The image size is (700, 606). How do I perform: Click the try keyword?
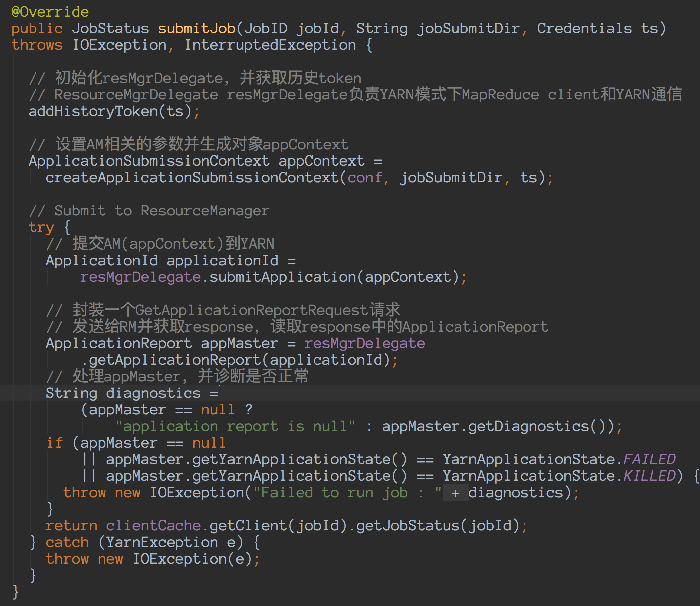(41, 228)
